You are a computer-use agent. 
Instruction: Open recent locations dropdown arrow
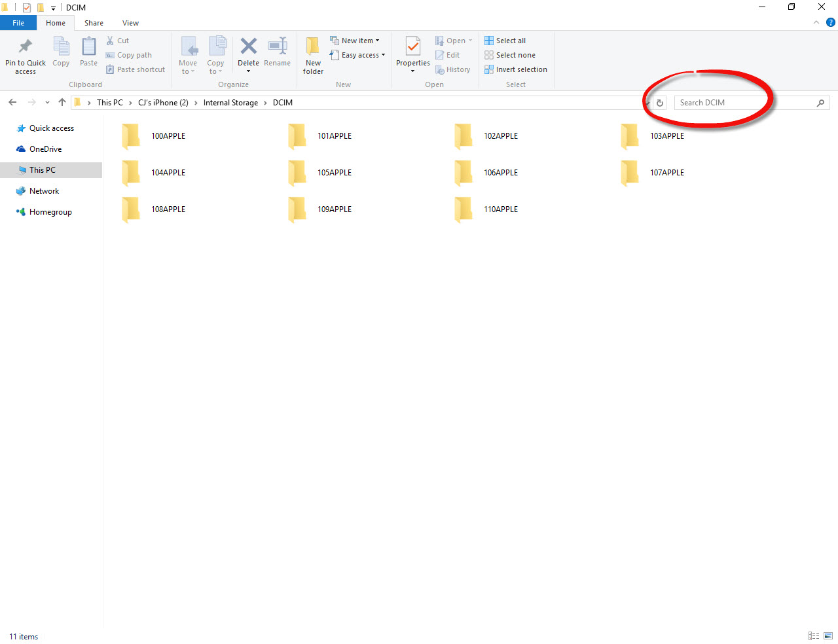tap(47, 103)
